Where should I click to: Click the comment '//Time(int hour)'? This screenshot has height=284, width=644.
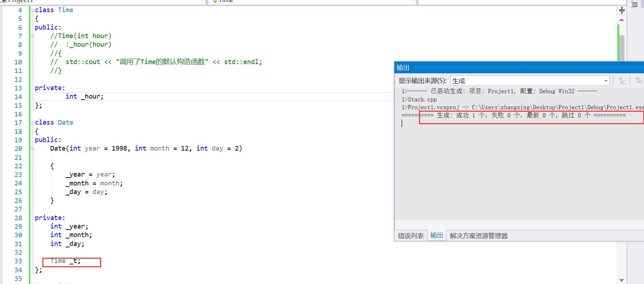[81, 36]
